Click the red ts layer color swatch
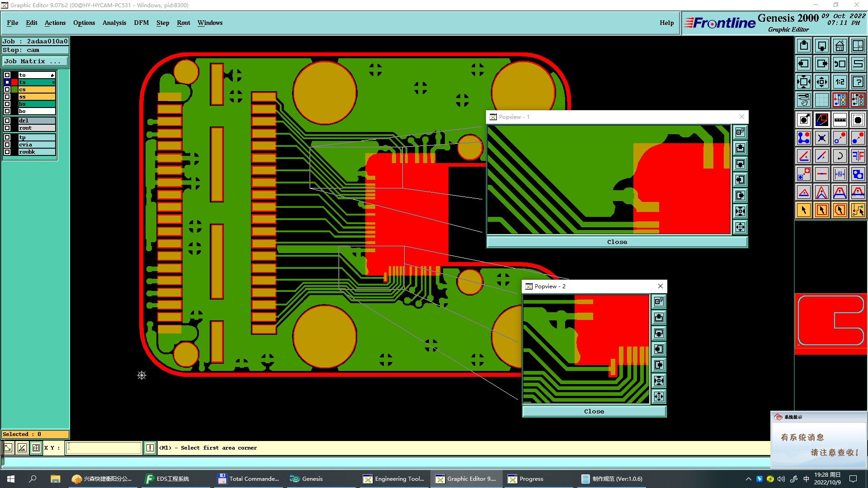 click(x=14, y=82)
